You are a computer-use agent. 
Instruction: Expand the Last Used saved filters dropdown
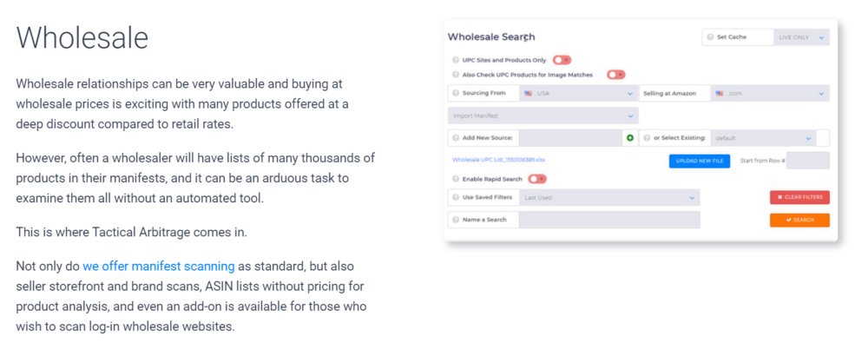pyautogui.click(x=609, y=197)
